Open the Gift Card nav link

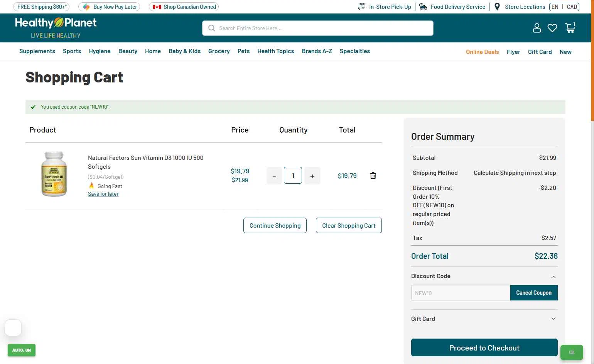tap(540, 52)
